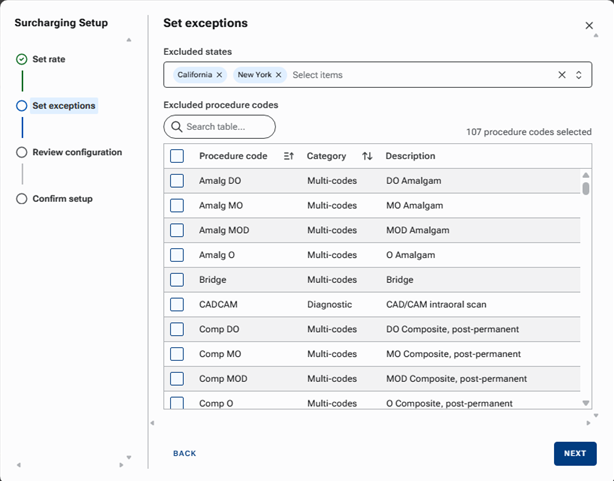Check the Comp O row
Screen dimensions: 614x481
177,403
